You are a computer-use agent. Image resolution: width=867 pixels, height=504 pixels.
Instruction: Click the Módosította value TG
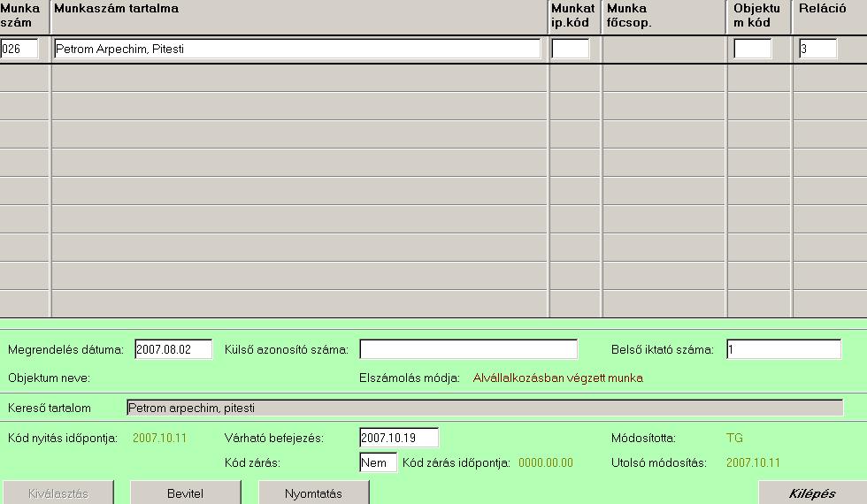734,439
